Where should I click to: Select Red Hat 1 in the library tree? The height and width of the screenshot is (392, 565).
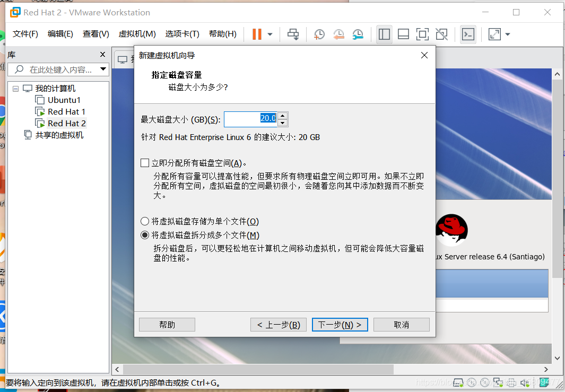click(x=66, y=112)
